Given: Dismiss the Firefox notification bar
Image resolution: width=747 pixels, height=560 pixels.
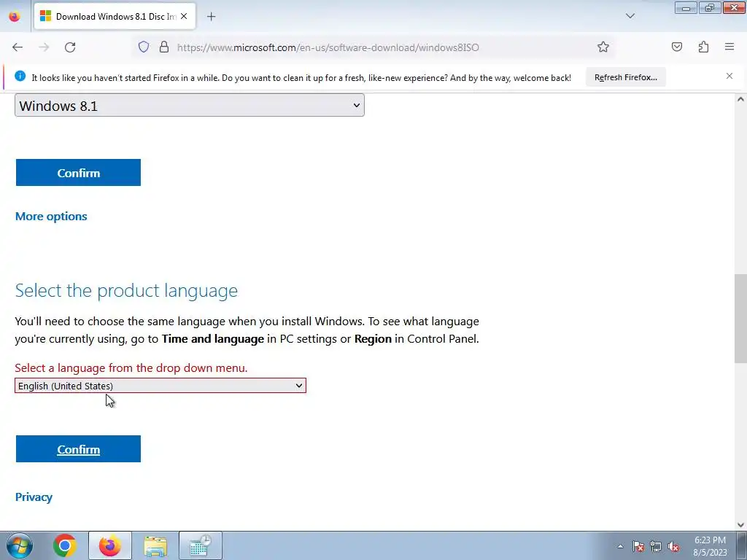Looking at the screenshot, I should [x=729, y=76].
